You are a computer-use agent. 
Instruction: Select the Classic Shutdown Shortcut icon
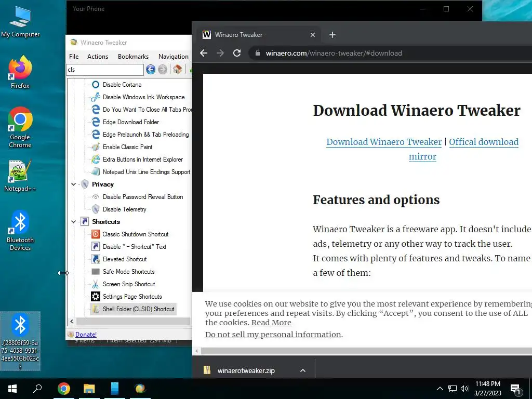96,234
